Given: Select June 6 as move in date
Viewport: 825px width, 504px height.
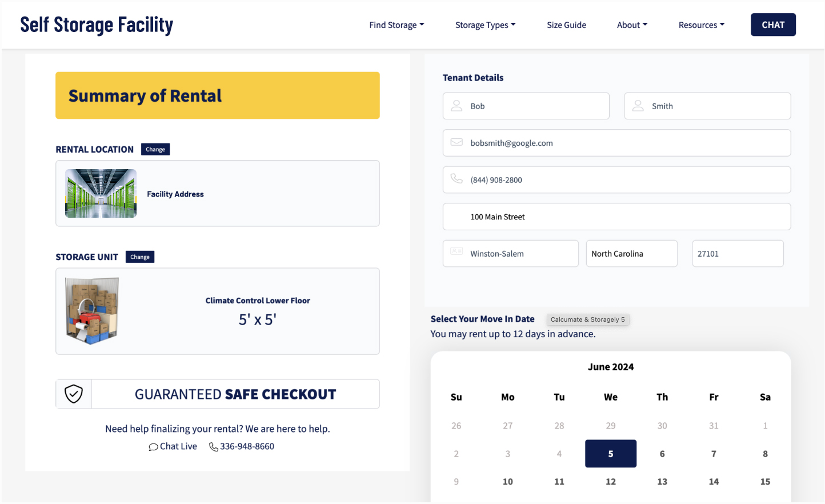Looking at the screenshot, I should click(662, 454).
